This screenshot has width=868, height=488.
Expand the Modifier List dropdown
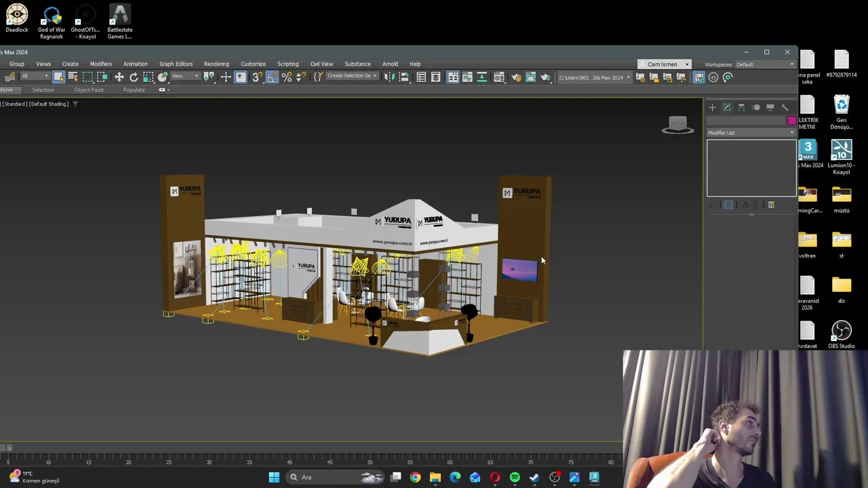pyautogui.click(x=751, y=133)
